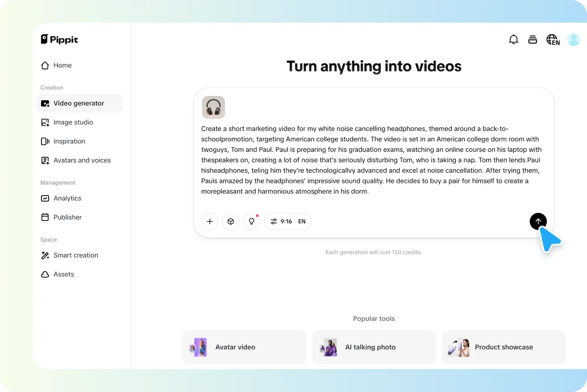Open the EN globe language menu
Screen dimensions: 587x392
tap(553, 39)
